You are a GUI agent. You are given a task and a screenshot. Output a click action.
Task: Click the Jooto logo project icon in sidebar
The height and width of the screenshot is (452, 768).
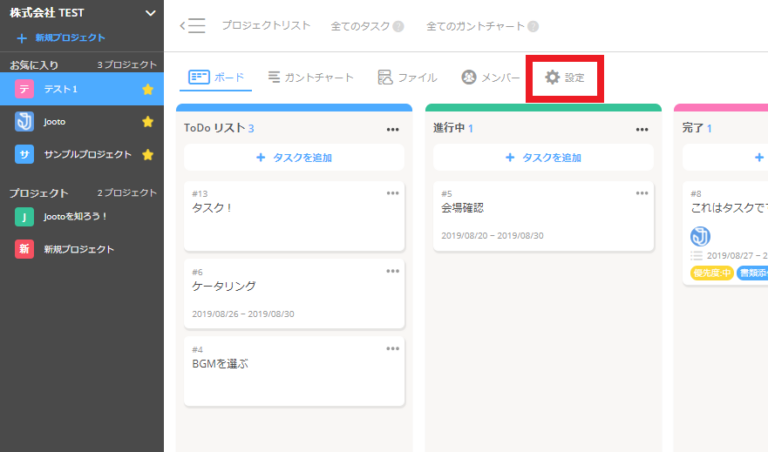(24, 121)
